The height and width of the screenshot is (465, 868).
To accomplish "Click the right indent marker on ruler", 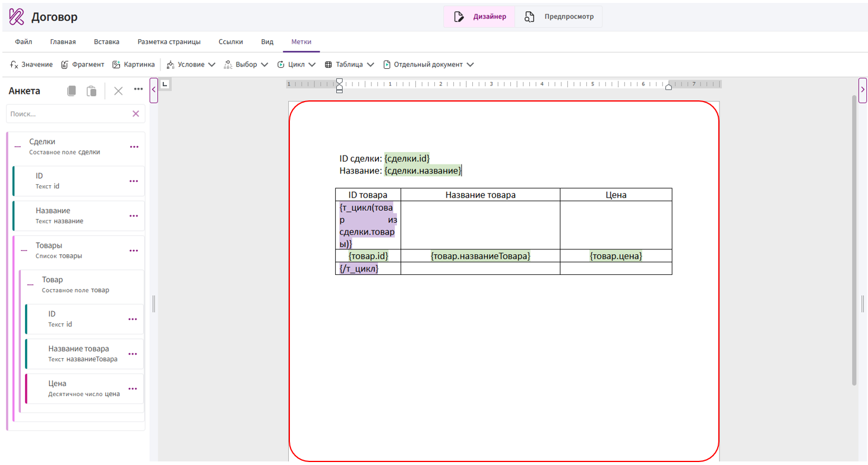I will [668, 87].
